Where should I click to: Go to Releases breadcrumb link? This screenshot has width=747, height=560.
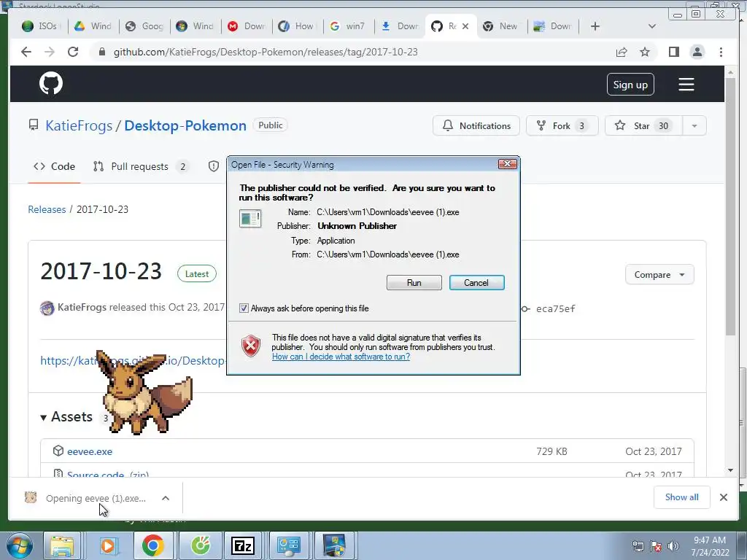47,209
